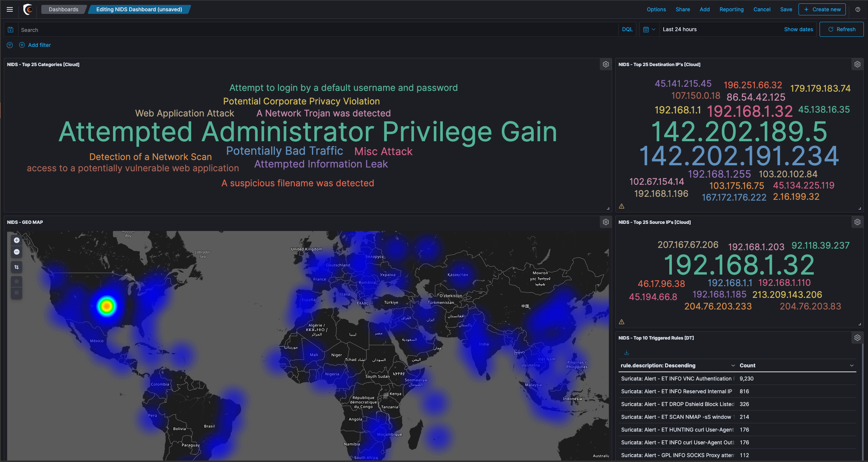Click the map zoom in button
The height and width of the screenshot is (462, 868).
[17, 240]
